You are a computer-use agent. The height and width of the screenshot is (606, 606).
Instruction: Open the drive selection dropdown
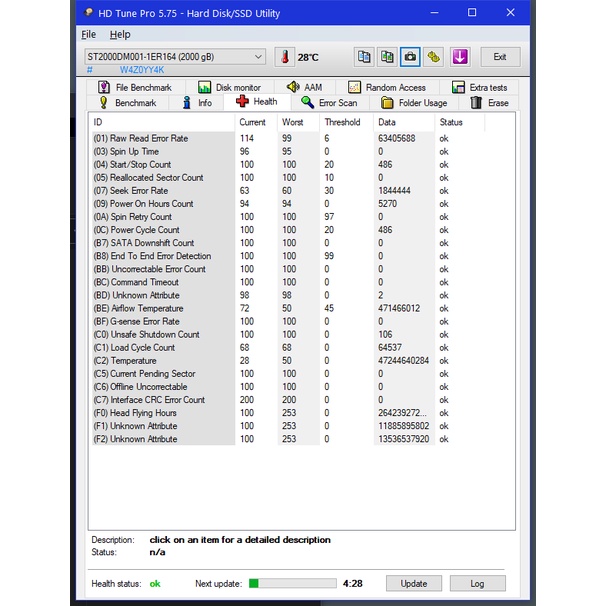pos(175,57)
